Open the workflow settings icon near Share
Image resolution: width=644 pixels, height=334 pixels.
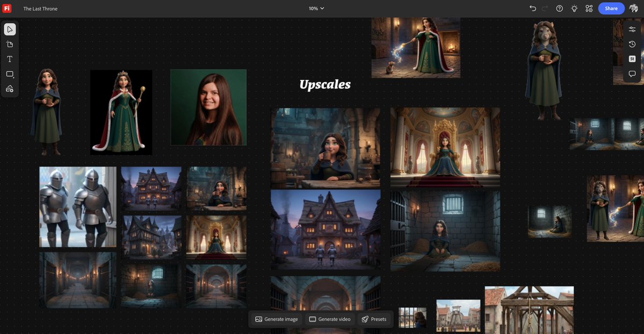[x=588, y=8]
